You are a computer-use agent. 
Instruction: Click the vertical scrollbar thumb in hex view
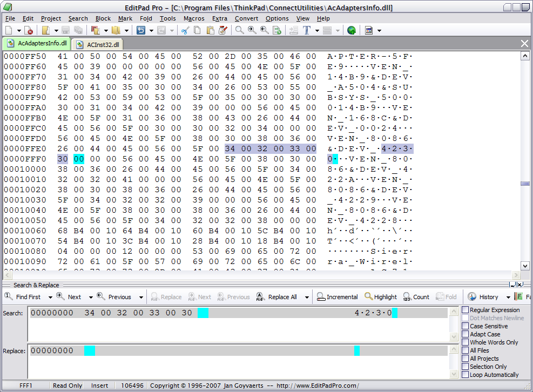pos(525,184)
